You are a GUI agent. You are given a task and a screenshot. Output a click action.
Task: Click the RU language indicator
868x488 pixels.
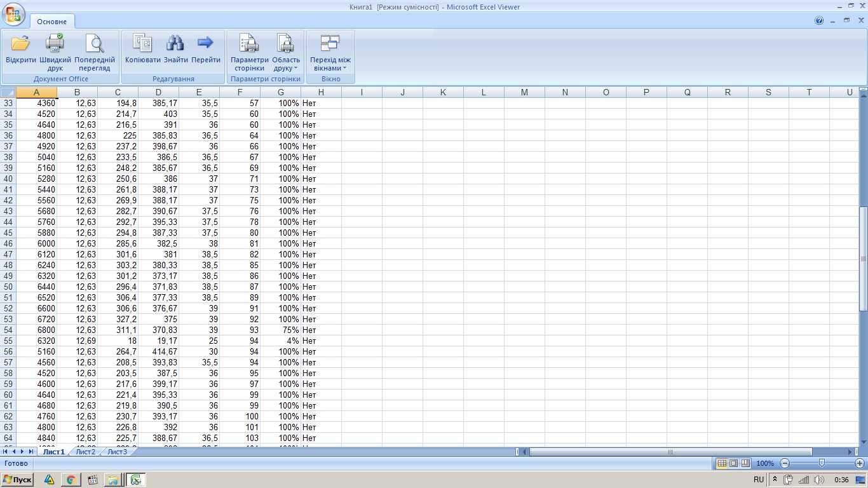(759, 480)
